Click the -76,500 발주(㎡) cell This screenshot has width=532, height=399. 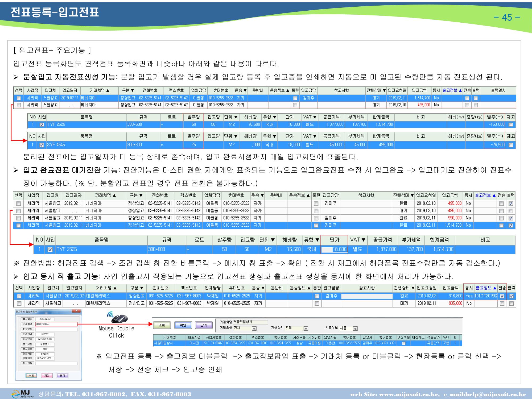pyautogui.click(x=495, y=145)
